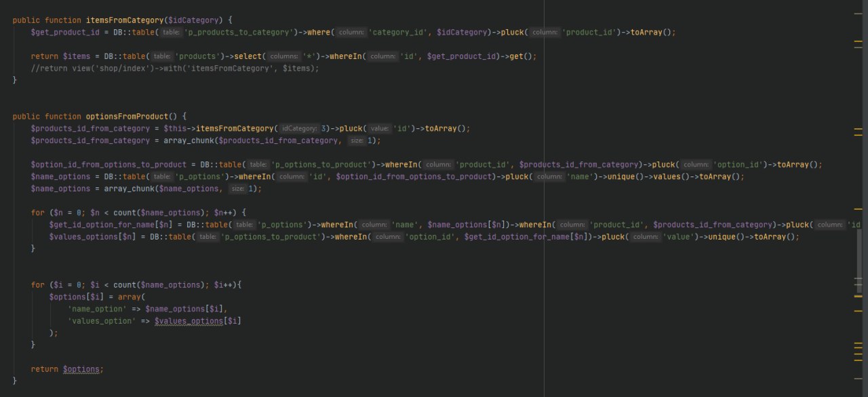Click 'p_options' on the $get_id_option_for_name line
The image size is (868, 397).
coord(279,225)
